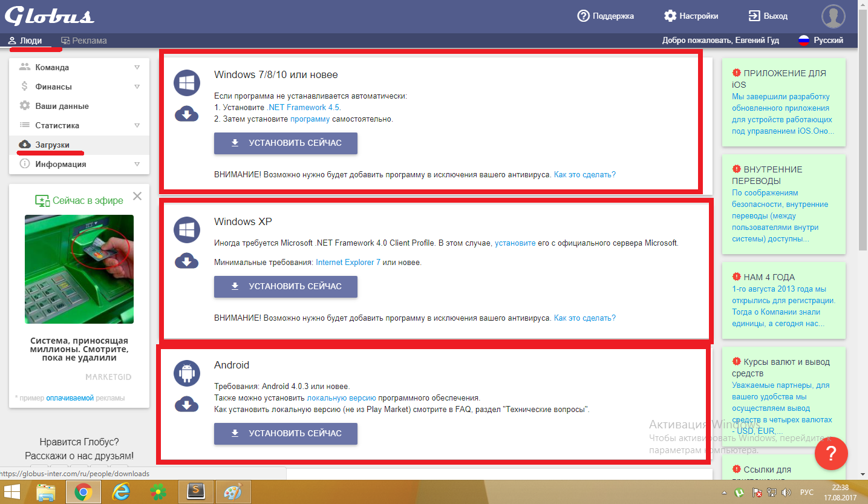This screenshot has height=504, width=868.
Task: Open ПРИЛОЖЕНИЕ ДЛЯ iOS news card
Action: (x=783, y=102)
